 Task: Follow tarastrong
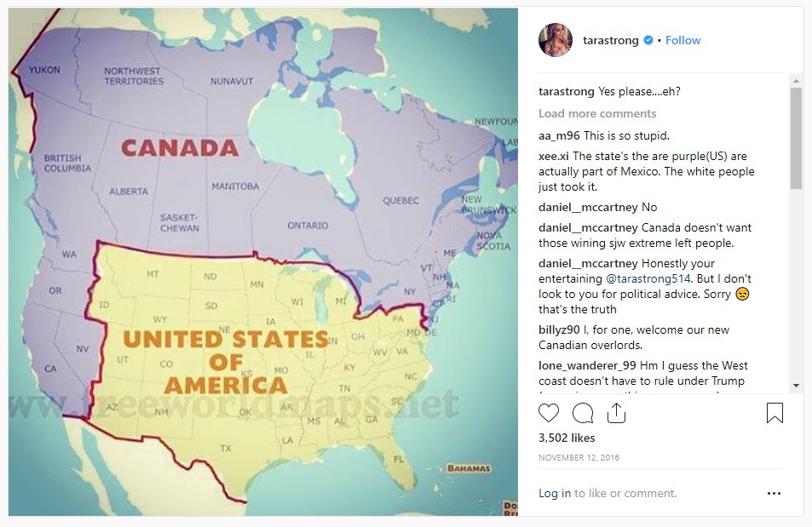pyautogui.click(x=682, y=40)
